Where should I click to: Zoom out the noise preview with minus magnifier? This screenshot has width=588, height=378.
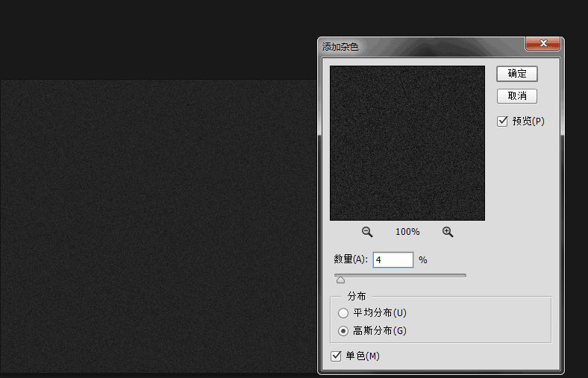click(367, 232)
